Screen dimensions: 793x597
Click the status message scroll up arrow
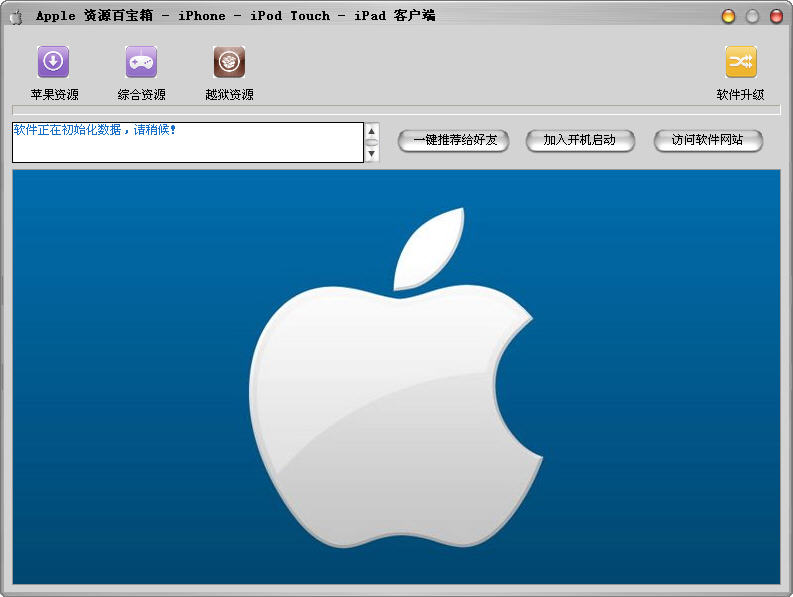(x=372, y=131)
